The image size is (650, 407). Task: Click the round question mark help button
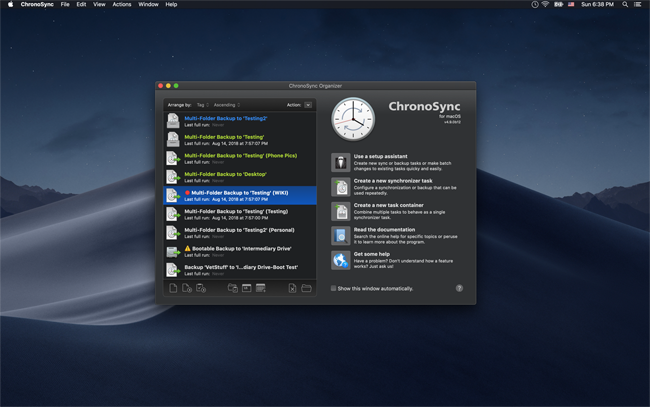(x=459, y=288)
